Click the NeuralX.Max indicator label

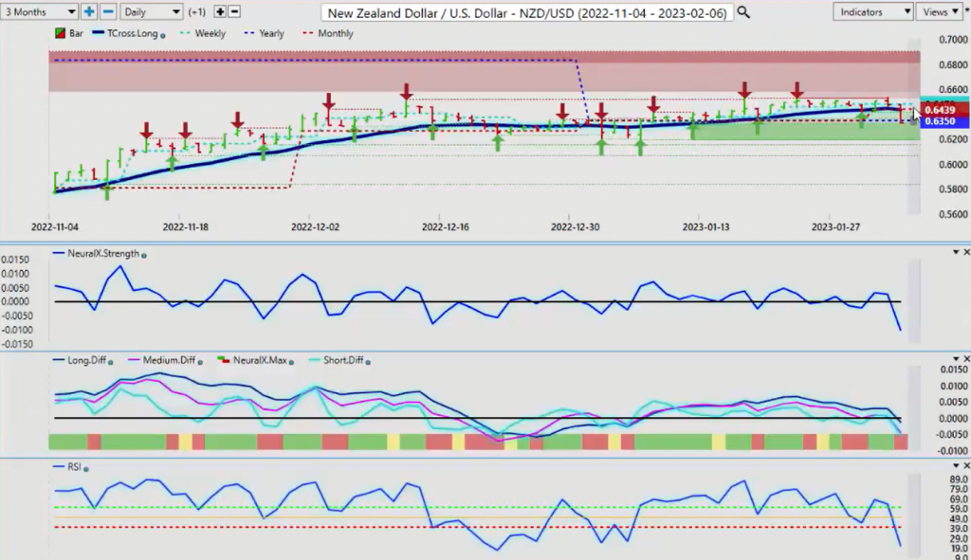tap(260, 360)
